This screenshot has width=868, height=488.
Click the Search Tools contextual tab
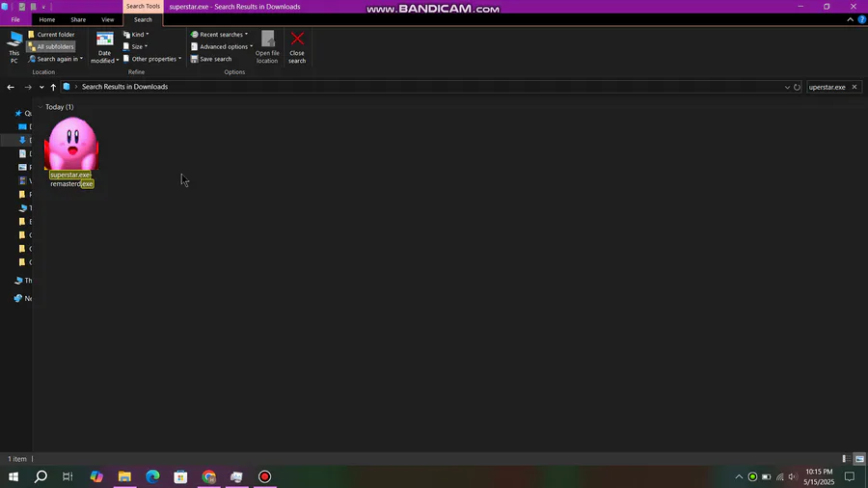pyautogui.click(x=143, y=6)
